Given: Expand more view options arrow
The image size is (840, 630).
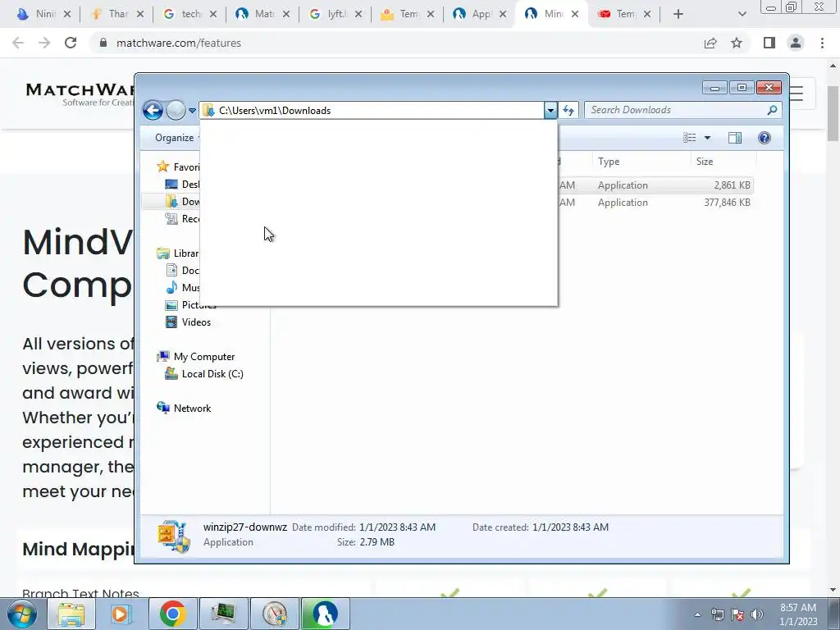Looking at the screenshot, I should click(707, 138).
